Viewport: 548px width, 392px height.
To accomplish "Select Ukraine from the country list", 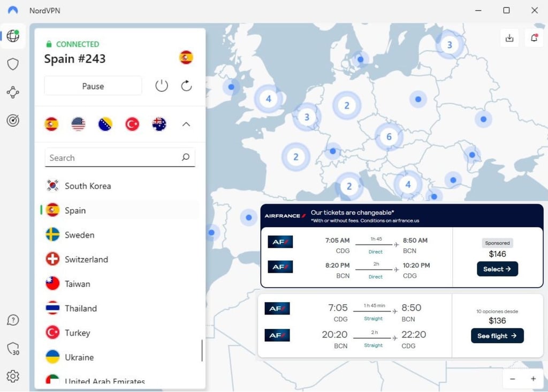I will 120,357.
